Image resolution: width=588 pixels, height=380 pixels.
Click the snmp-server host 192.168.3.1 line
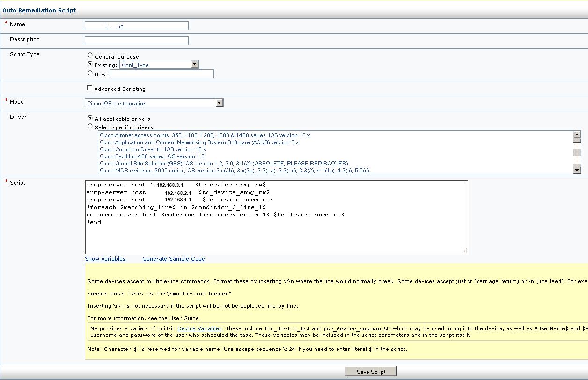tap(176, 185)
